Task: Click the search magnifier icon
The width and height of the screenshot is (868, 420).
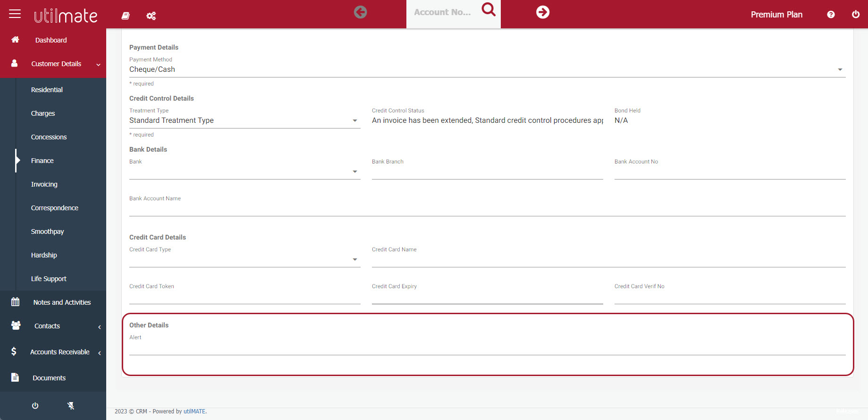Action: [489, 9]
